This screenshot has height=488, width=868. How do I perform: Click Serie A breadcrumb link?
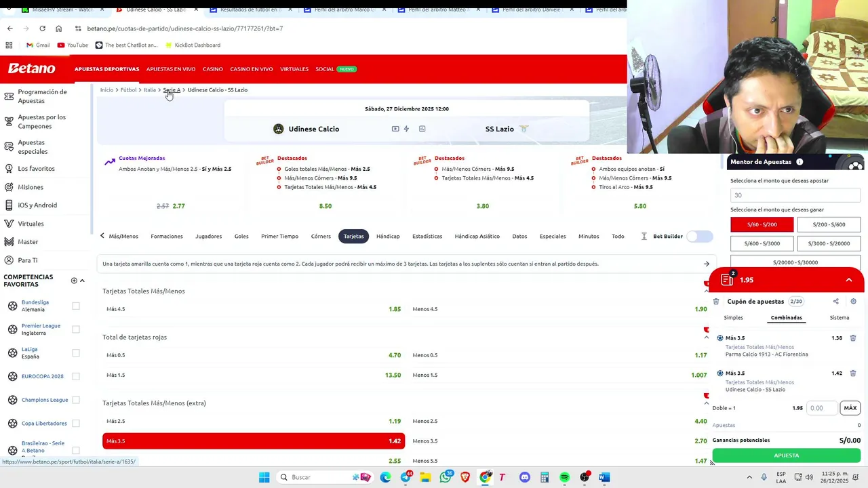point(172,90)
